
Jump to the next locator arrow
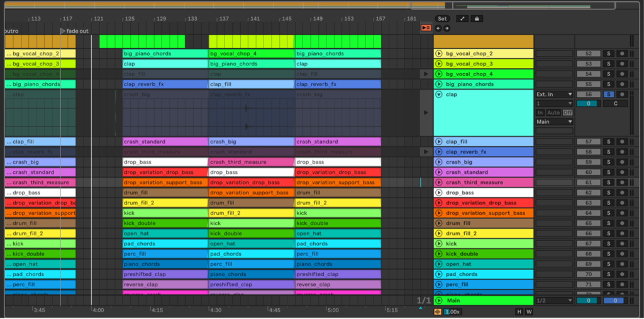447,28
